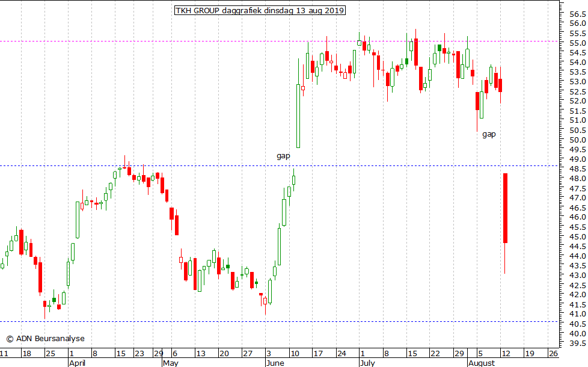This screenshot has height=367, width=588.
Task: Click the 'June' month label
Action: [275, 363]
